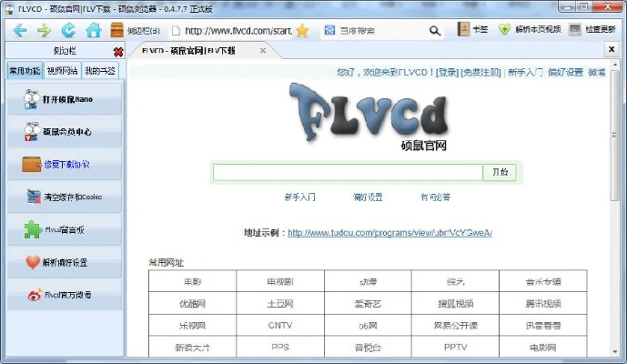Switch to the 常用功能 sidebar tab

[x=25, y=70]
